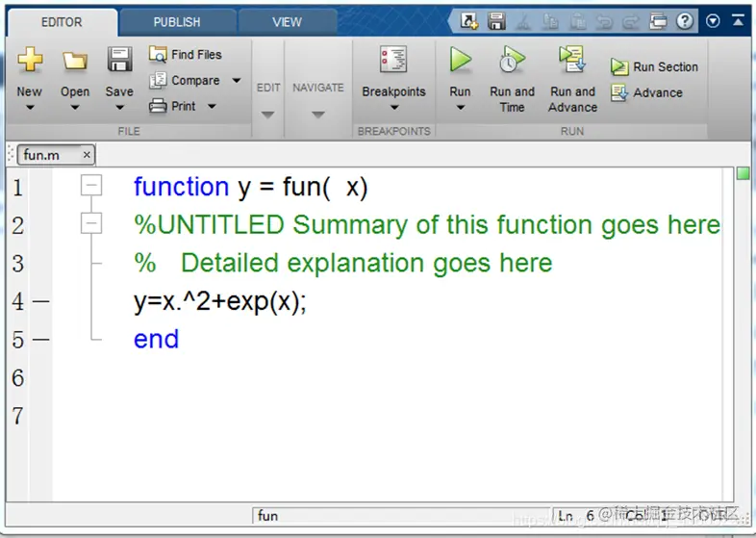Click the green Run play icon

click(x=461, y=60)
